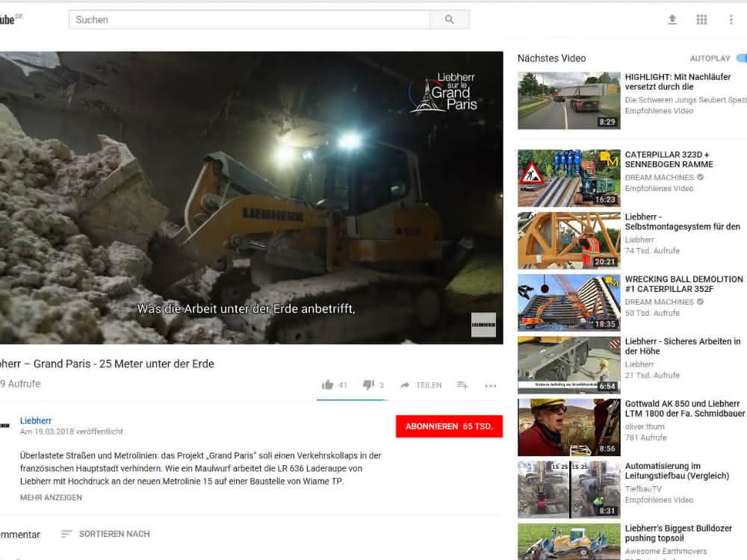Open the more actions ellipsis below video
747x560 pixels.
coord(490,386)
